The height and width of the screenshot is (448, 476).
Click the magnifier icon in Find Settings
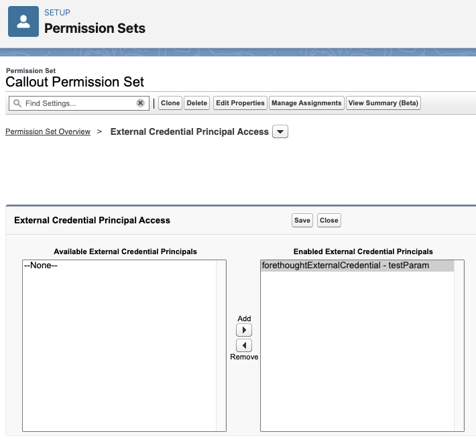pyautogui.click(x=17, y=103)
